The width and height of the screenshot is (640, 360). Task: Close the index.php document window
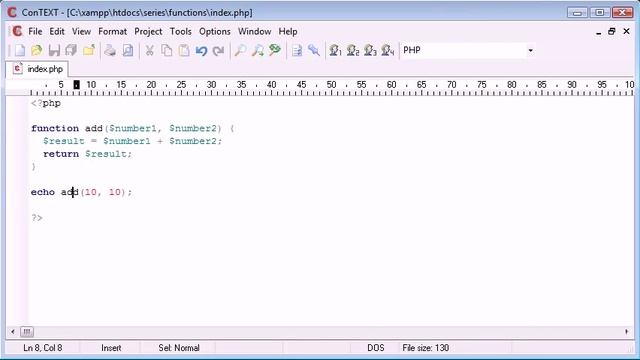[627, 31]
